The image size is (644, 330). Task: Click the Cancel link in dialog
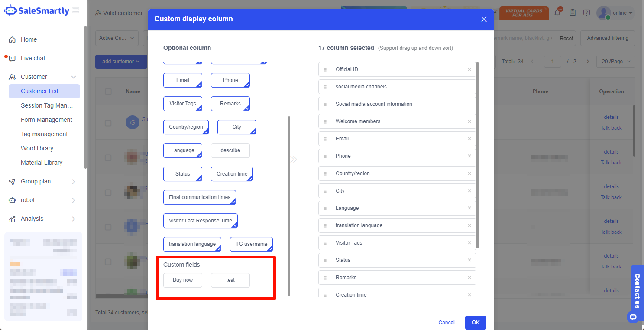446,323
